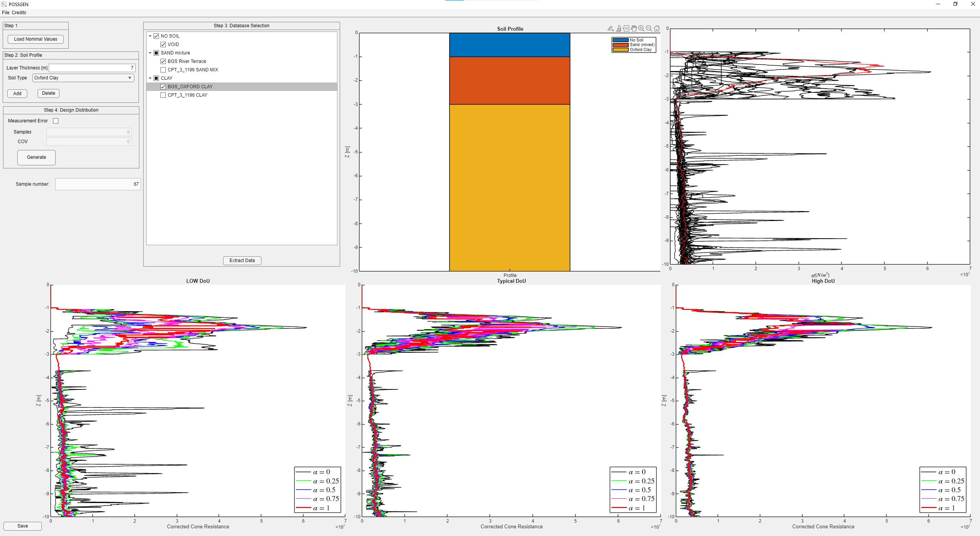Open the File menu
Screen dimensions: 980x536
(5, 12)
